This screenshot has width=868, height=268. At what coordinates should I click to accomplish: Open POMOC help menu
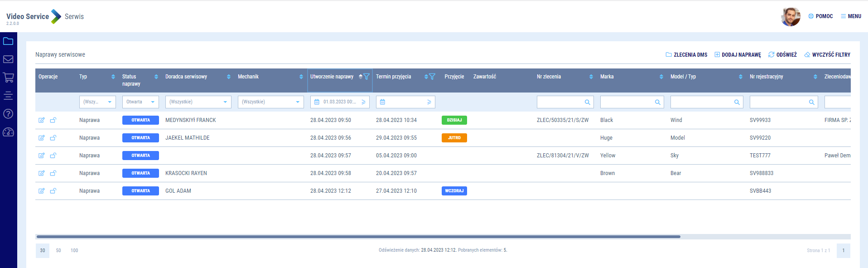click(820, 16)
